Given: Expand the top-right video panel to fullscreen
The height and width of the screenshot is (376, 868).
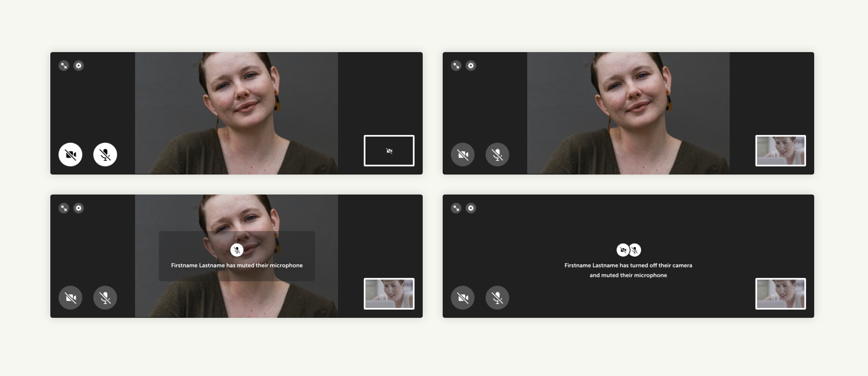Looking at the screenshot, I should pos(456,66).
